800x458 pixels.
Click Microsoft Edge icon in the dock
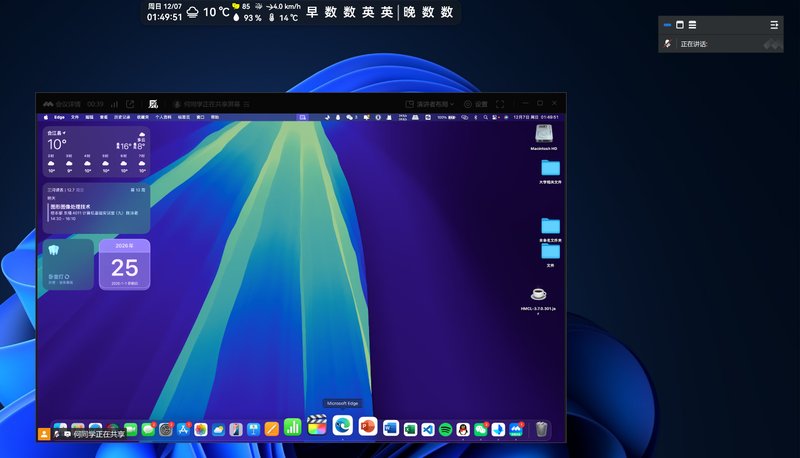pos(342,426)
